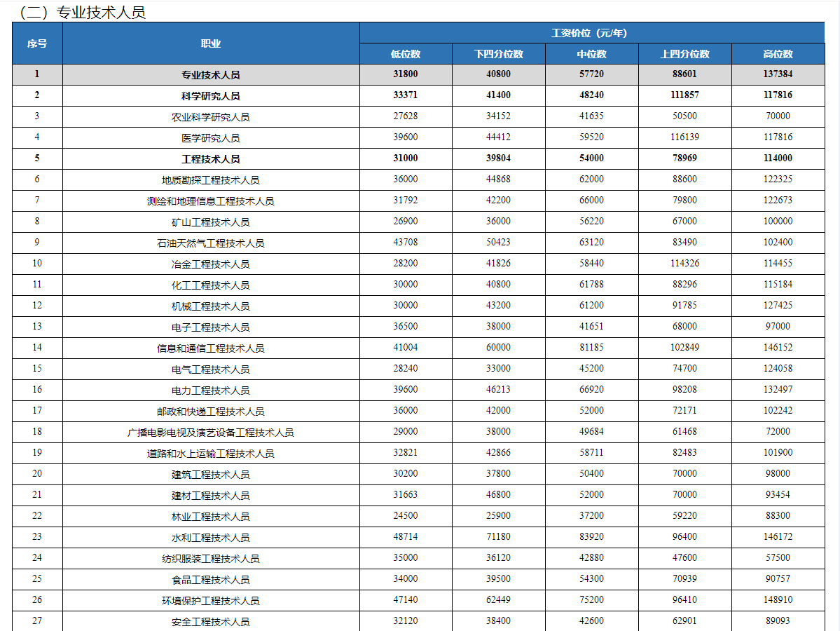
Task: Select 电力工程技术人员 cell
Action: pyautogui.click(x=211, y=390)
